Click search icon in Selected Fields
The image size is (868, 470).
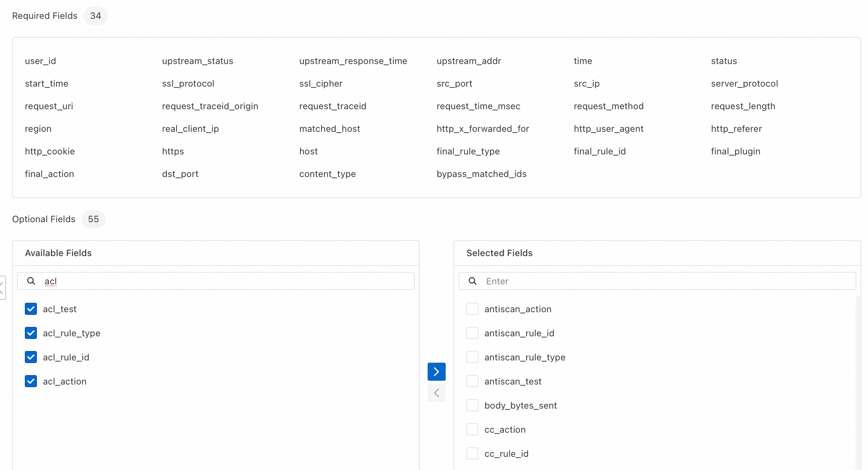coord(472,281)
